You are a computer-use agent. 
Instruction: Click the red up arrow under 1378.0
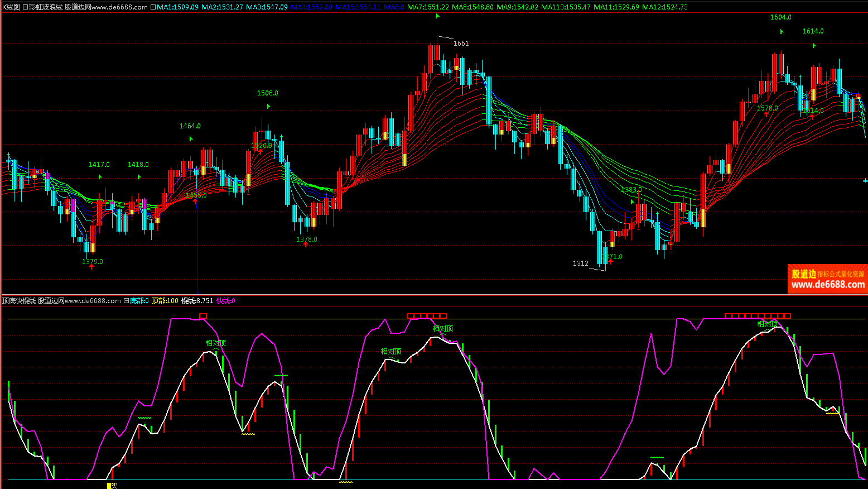tap(306, 244)
